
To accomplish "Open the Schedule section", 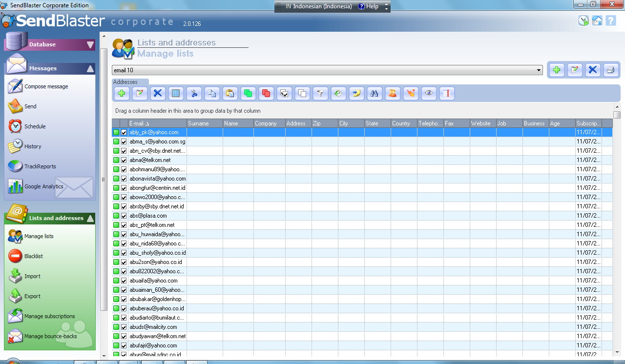I will coord(27,126).
